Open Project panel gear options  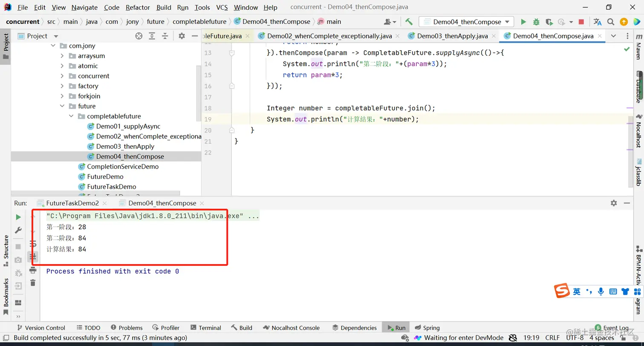182,36
